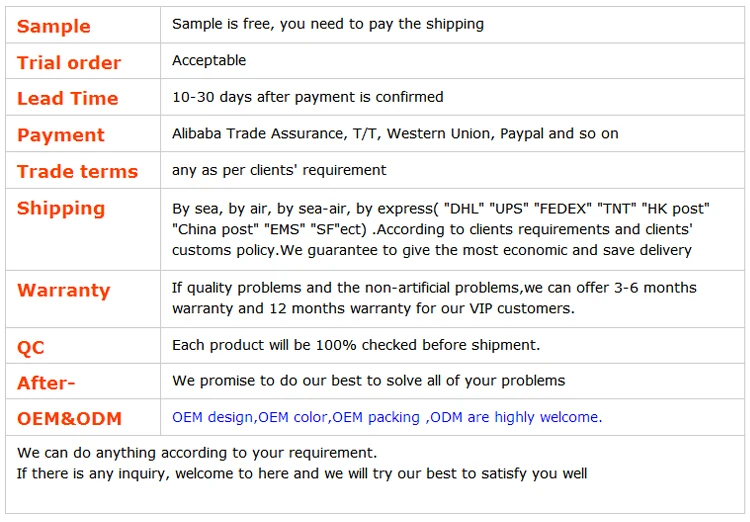Select the Trade terms heading
Viewport: 750px width, 522px height.
(x=77, y=171)
